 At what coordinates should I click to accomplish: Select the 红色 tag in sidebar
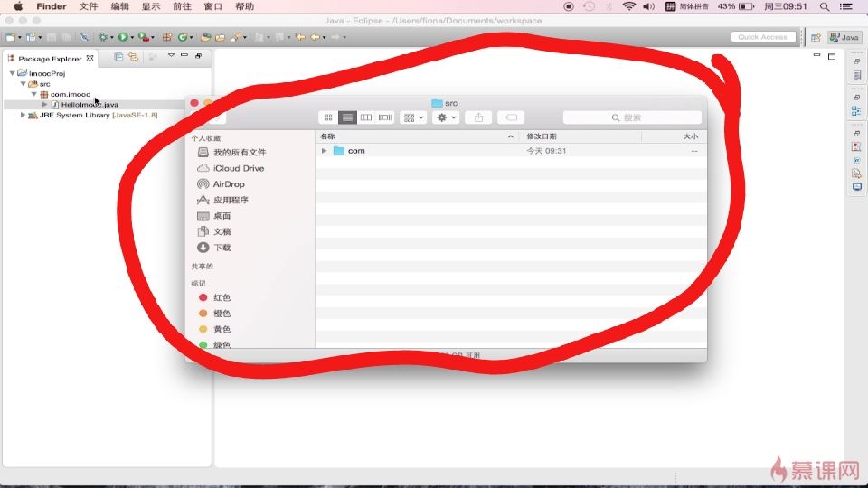coord(215,297)
